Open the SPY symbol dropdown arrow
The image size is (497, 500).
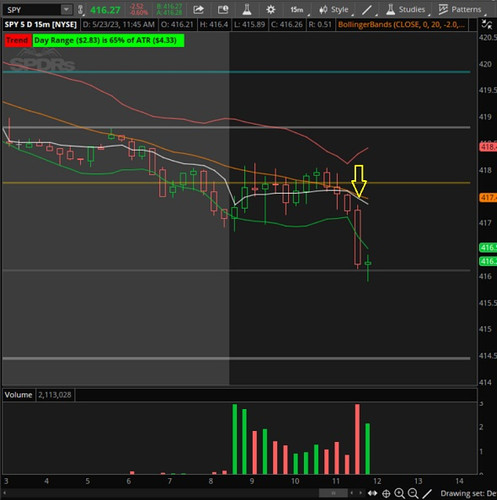point(66,10)
